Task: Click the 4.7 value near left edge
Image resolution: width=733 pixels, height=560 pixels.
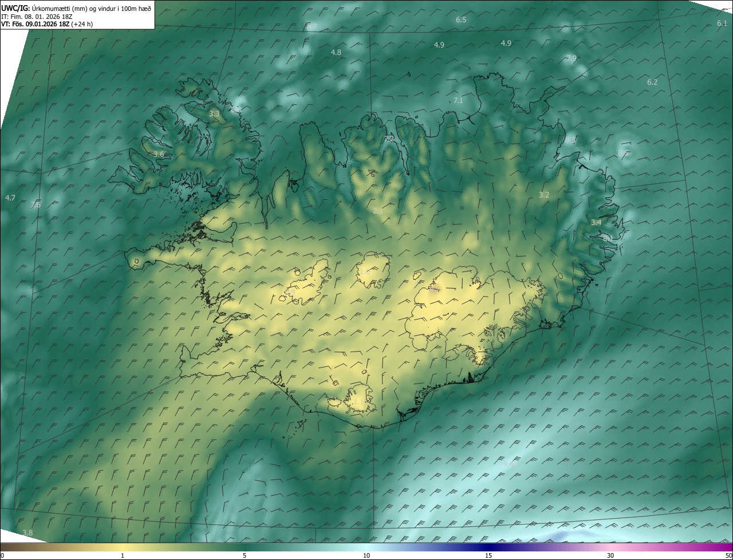Action: (10, 198)
